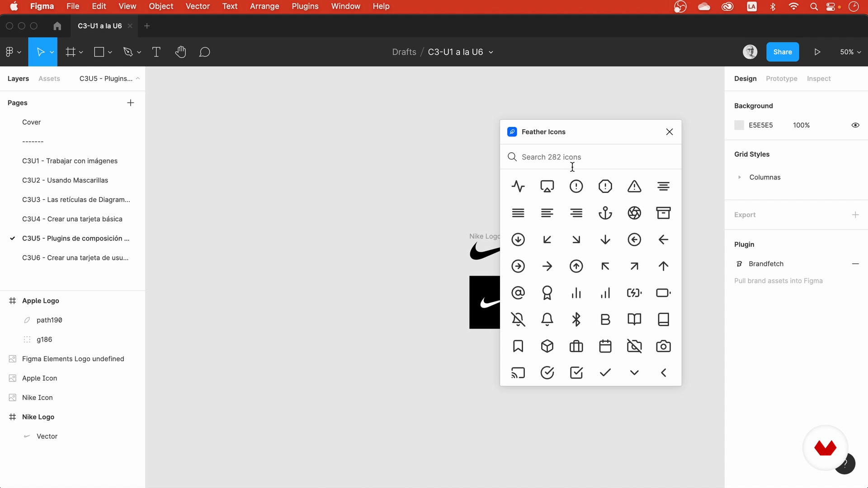Open the Apple menu

(14, 6)
